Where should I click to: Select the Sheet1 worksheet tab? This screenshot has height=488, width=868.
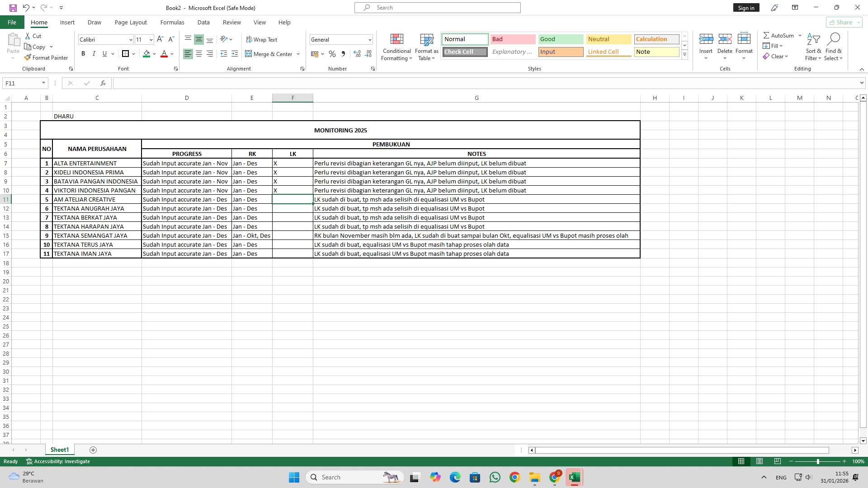tap(59, 450)
